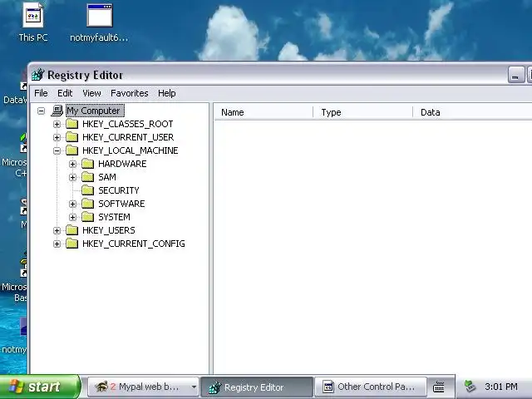The width and height of the screenshot is (532, 399).
Task: Click the 3:01 PM clock
Action: point(501,387)
